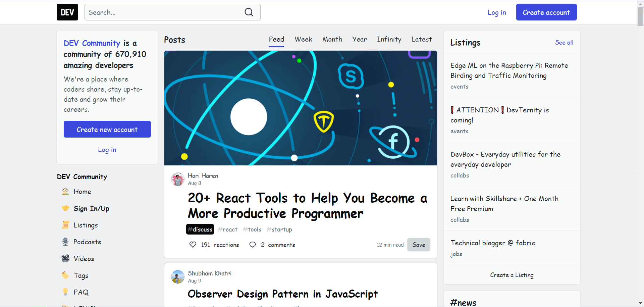644x307 pixels.
Task: Click Log in link in the header
Action: 497,12
